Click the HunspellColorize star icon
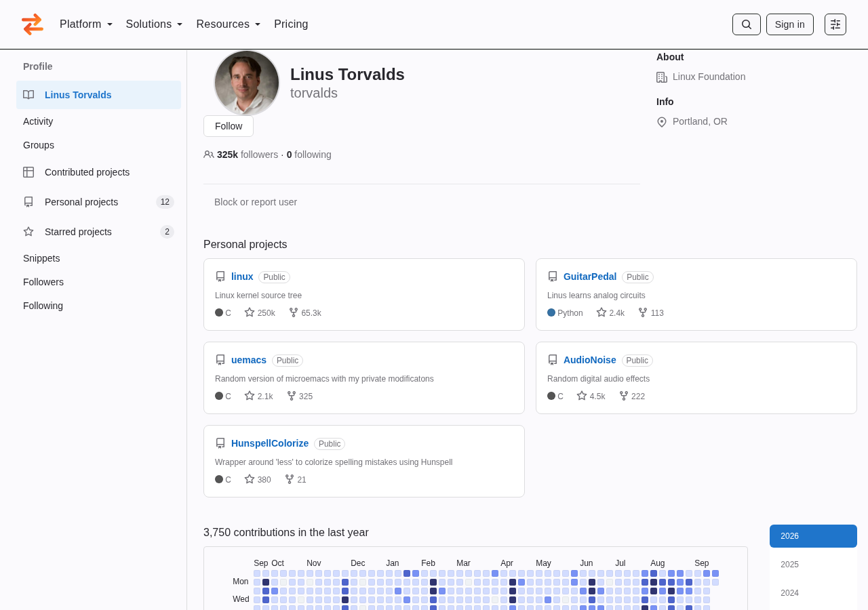Screen dimensions: 868x610 coord(250,479)
